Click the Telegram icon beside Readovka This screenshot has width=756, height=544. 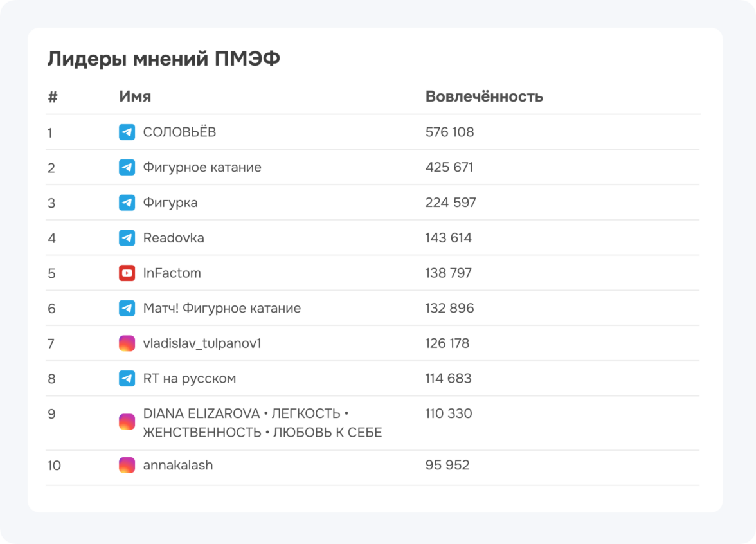click(127, 238)
